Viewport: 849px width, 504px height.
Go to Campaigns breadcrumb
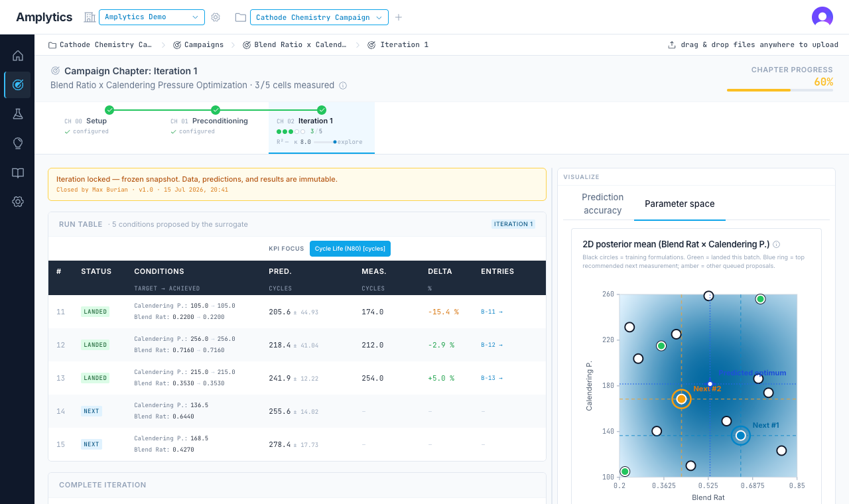(198, 45)
